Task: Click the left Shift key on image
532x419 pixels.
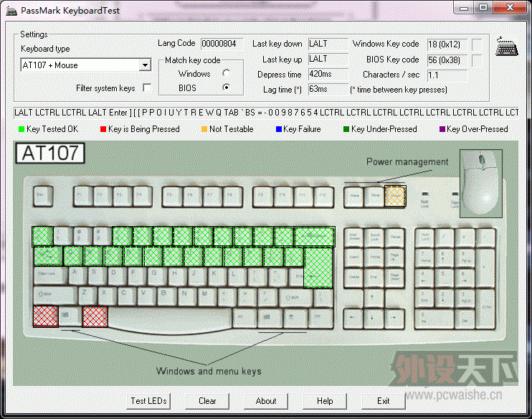Action: coord(56,296)
